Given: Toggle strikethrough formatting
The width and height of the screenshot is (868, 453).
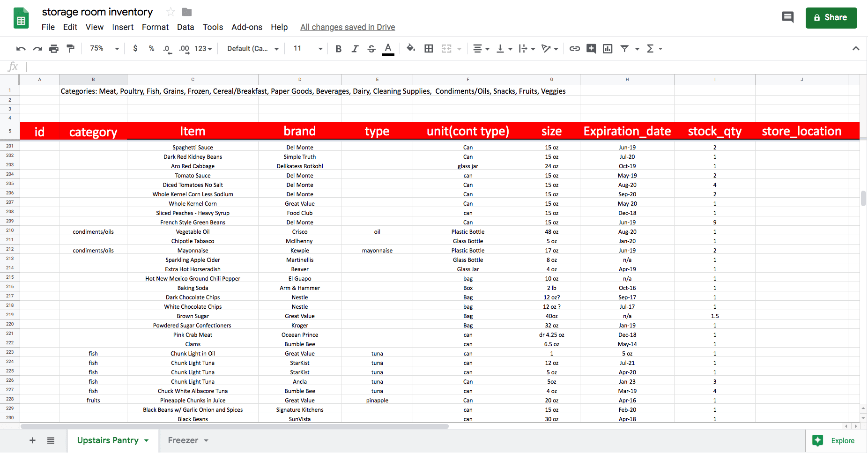Looking at the screenshot, I should pos(371,49).
